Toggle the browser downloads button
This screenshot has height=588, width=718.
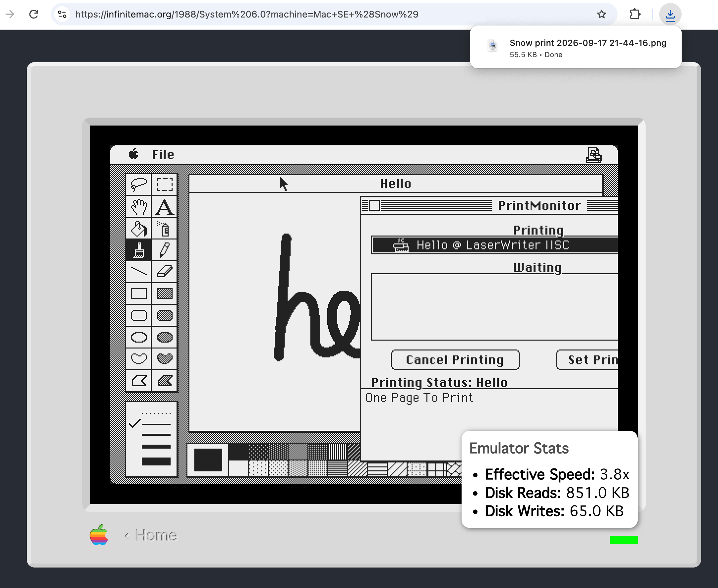pos(670,15)
